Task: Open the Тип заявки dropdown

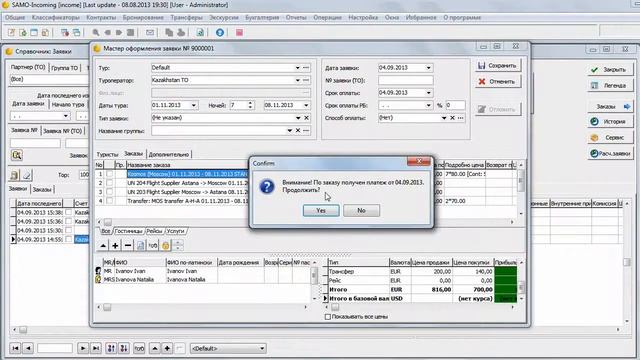Action: point(298,118)
